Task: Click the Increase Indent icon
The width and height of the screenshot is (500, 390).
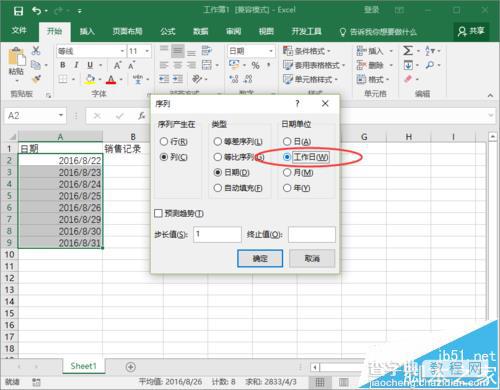Action: coord(178,79)
